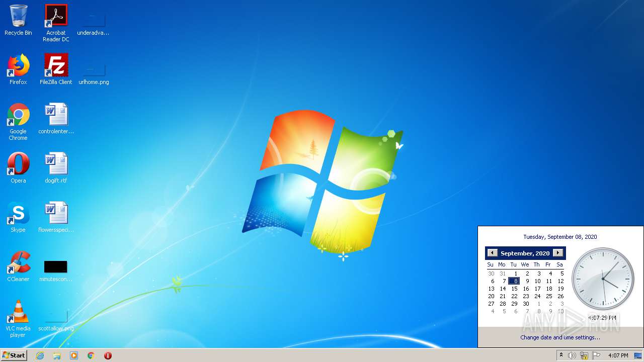The image size is (644, 362).
Task: Open Action Center flag icon
Action: [x=596, y=355]
